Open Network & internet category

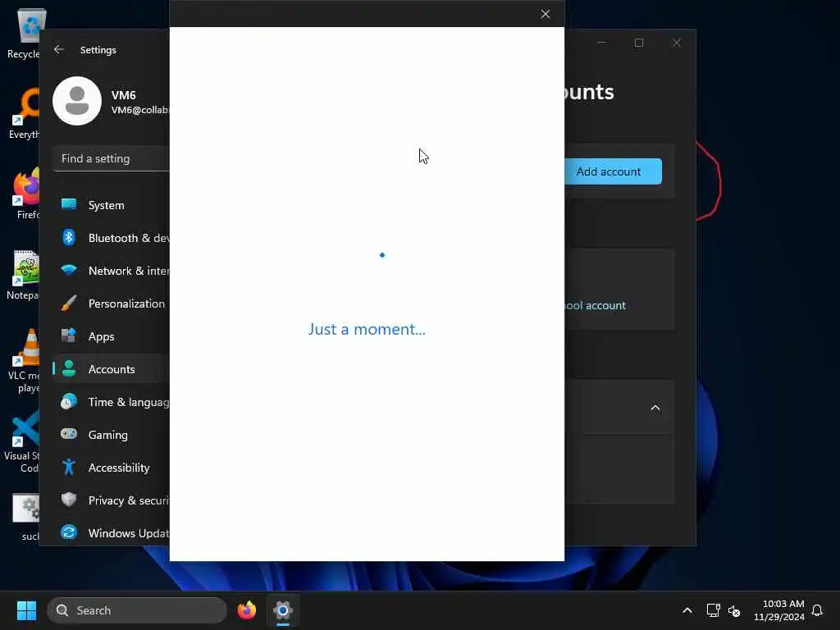112,271
